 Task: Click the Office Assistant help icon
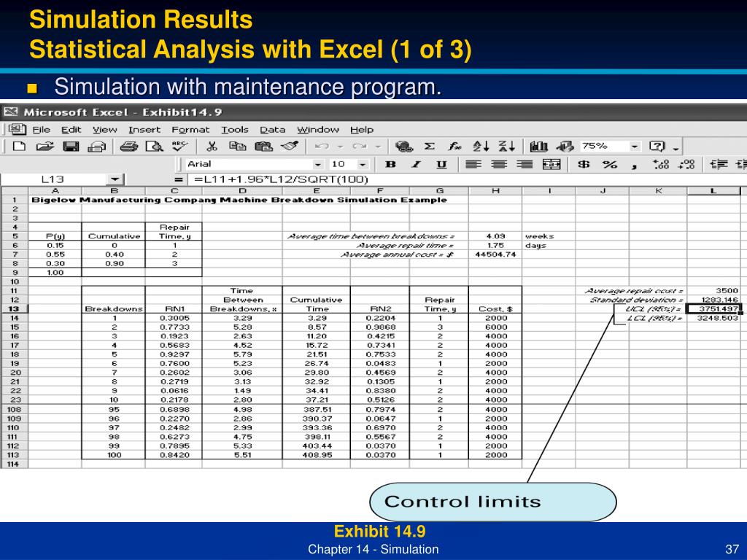657,146
